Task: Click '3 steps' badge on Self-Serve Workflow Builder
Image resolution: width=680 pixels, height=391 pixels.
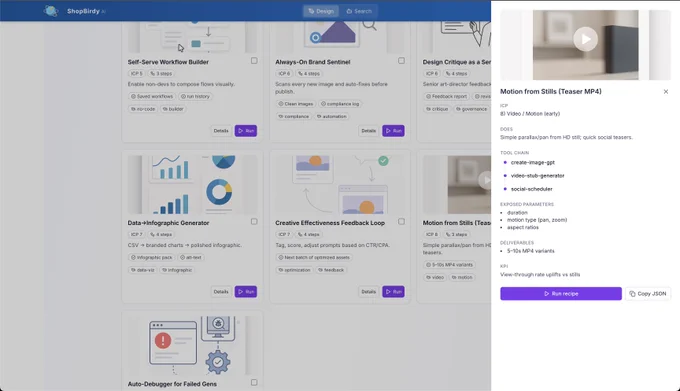Action: [x=161, y=73]
